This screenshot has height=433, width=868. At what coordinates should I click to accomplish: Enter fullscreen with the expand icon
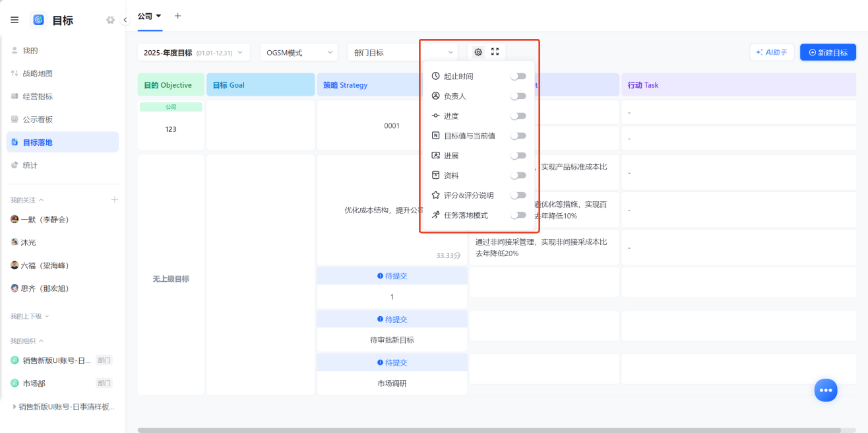pos(495,52)
